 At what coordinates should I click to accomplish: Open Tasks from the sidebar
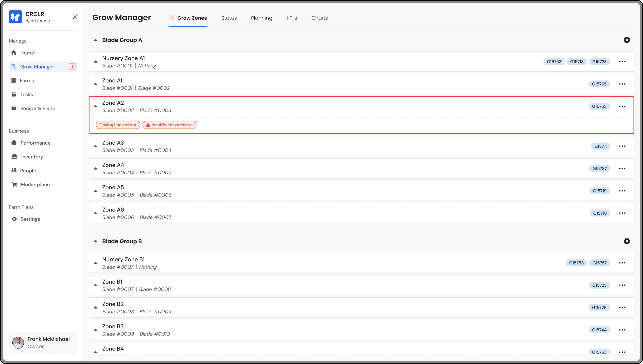coord(26,94)
